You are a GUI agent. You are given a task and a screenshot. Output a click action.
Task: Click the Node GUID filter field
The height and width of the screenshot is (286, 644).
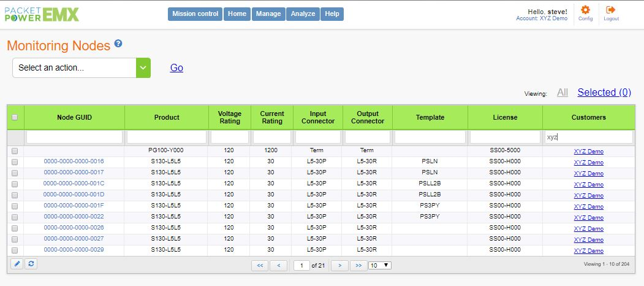(x=74, y=137)
